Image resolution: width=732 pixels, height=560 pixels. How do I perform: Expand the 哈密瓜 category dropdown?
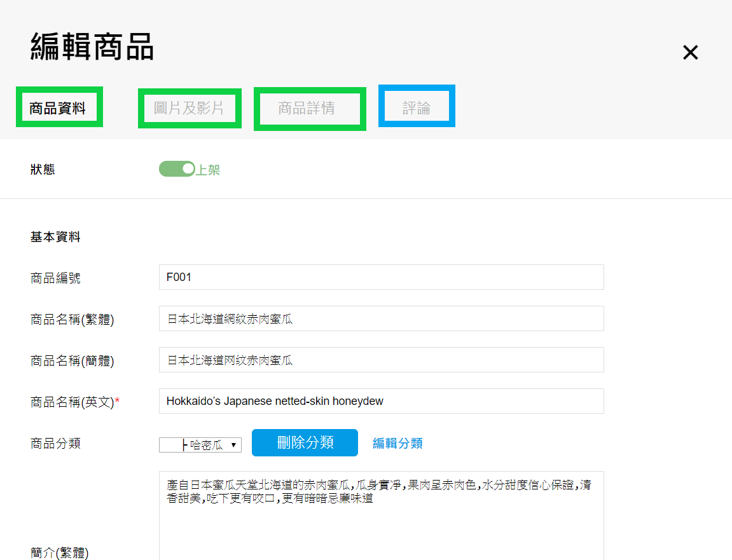(x=200, y=445)
